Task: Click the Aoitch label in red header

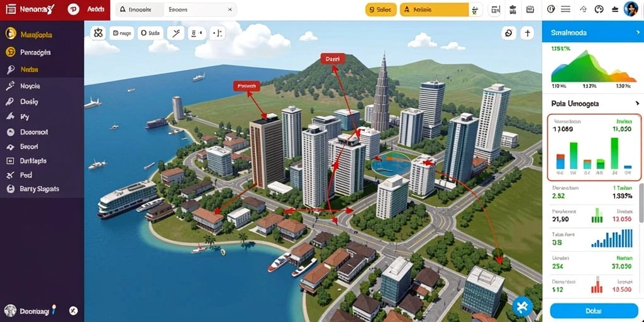Action: click(96, 10)
